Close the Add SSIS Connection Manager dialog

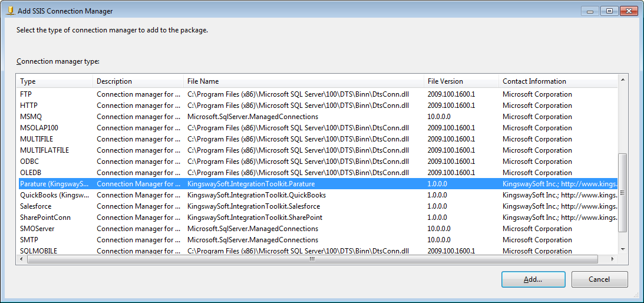(629, 11)
